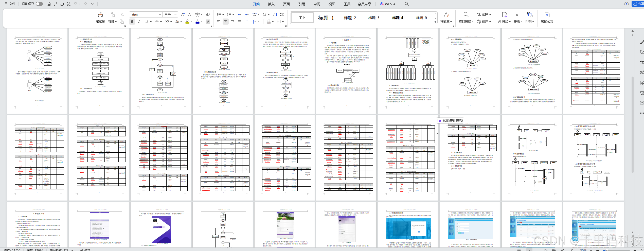Image resolution: width=644 pixels, height=251 pixels.
Task: Apply yellow text highlight color
Action: (187, 22)
